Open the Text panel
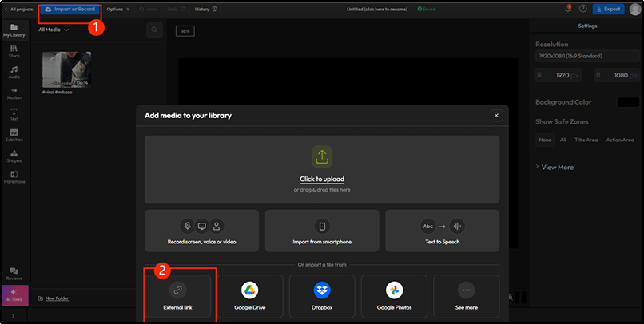 tap(14, 114)
